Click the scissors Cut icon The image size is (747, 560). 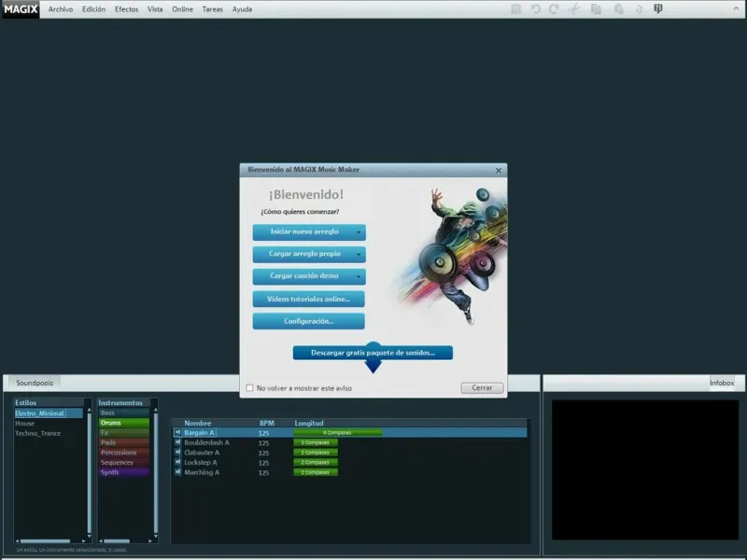tap(574, 9)
